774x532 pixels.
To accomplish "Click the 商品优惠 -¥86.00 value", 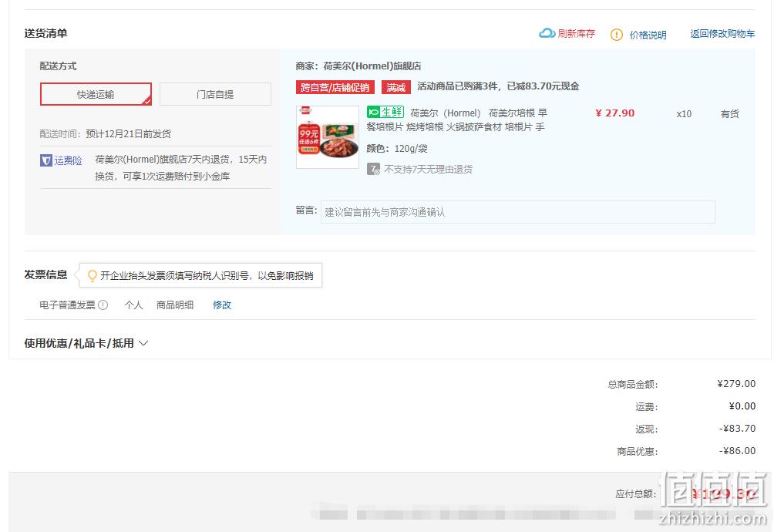I will pyautogui.click(x=738, y=450).
